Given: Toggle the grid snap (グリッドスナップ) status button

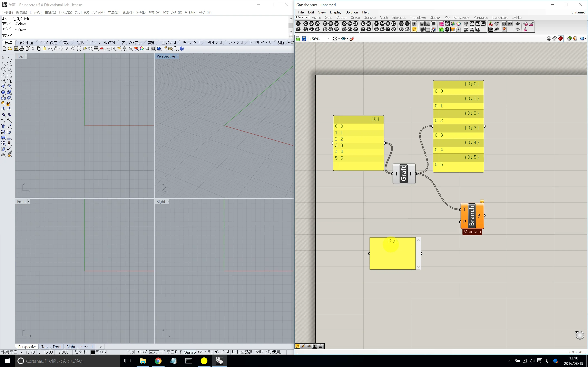Looking at the screenshot, I should pos(137,352).
